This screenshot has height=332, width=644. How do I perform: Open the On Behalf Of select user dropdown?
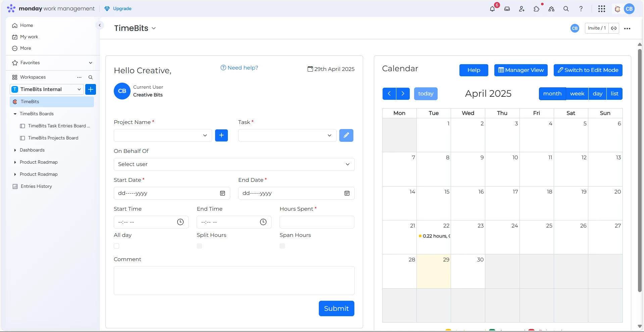[234, 164]
